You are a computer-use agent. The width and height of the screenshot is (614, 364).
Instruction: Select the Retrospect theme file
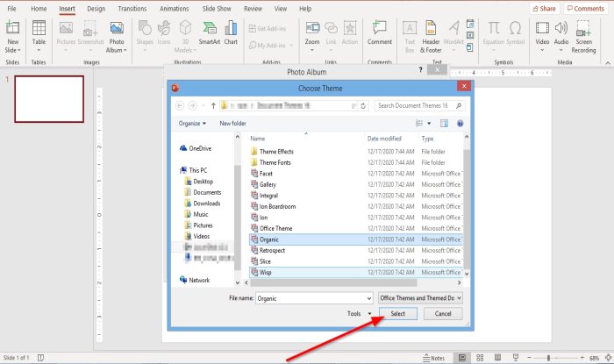click(x=355, y=251)
